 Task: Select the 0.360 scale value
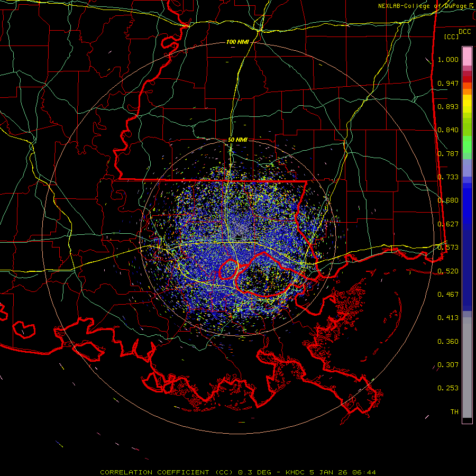coord(448,342)
